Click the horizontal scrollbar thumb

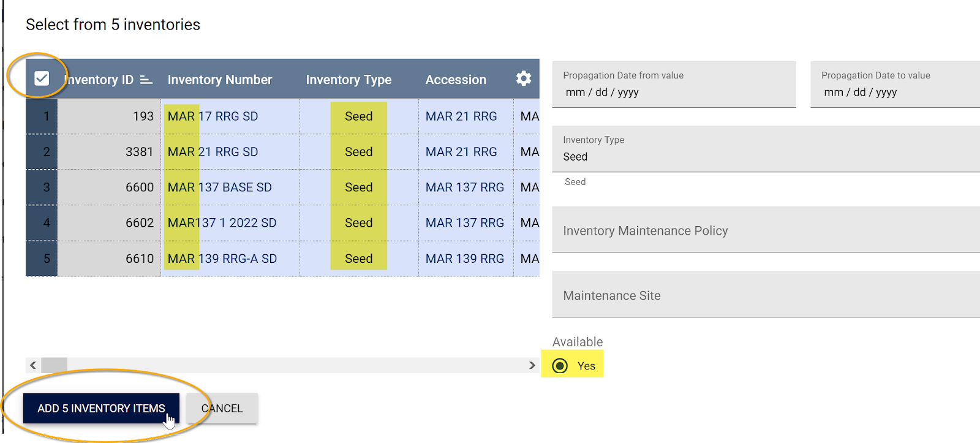pos(54,365)
